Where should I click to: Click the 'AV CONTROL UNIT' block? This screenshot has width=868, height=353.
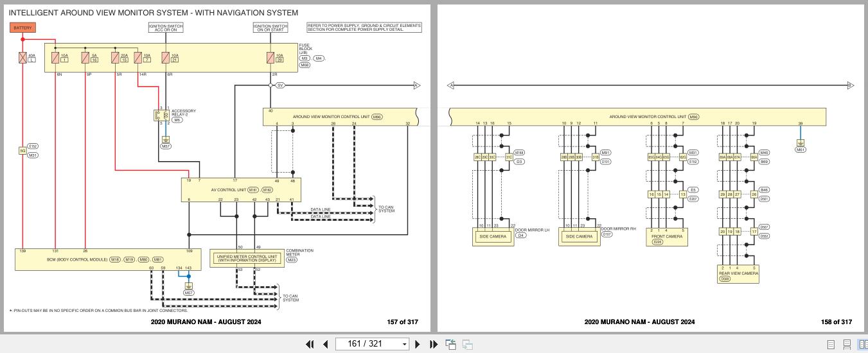coord(242,190)
